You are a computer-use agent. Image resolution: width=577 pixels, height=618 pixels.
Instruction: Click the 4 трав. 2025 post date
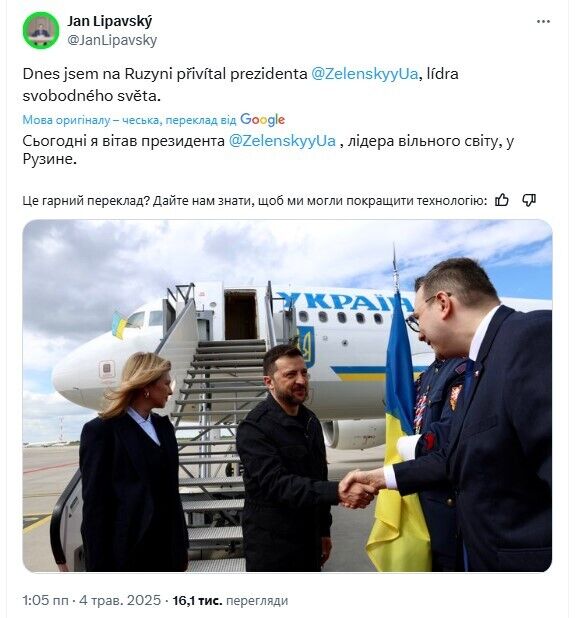(x=120, y=600)
